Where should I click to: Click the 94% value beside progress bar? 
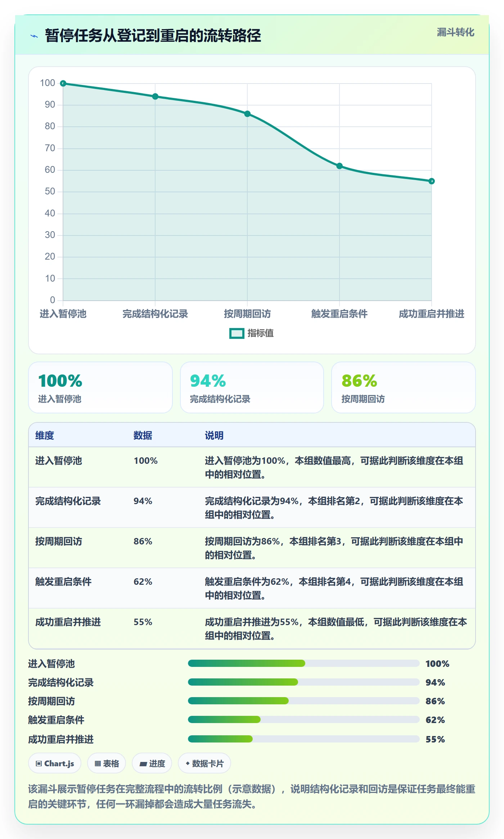[x=435, y=682]
